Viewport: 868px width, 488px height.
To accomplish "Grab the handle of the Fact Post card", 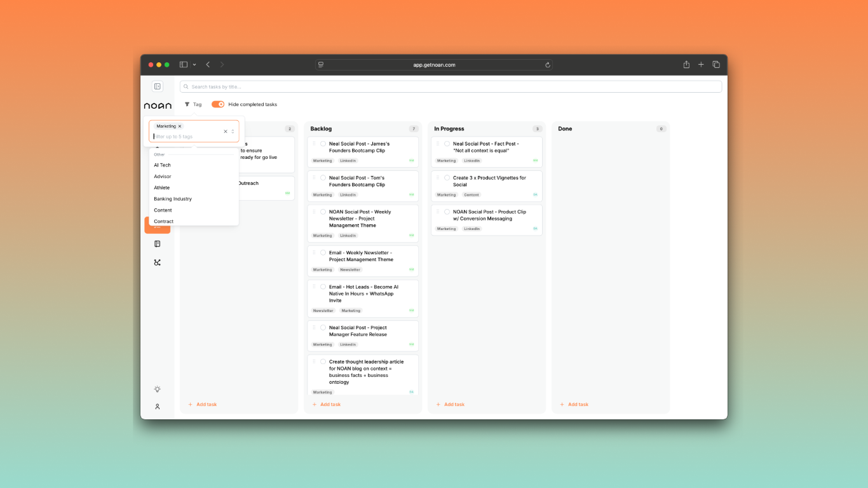I will click(x=438, y=144).
